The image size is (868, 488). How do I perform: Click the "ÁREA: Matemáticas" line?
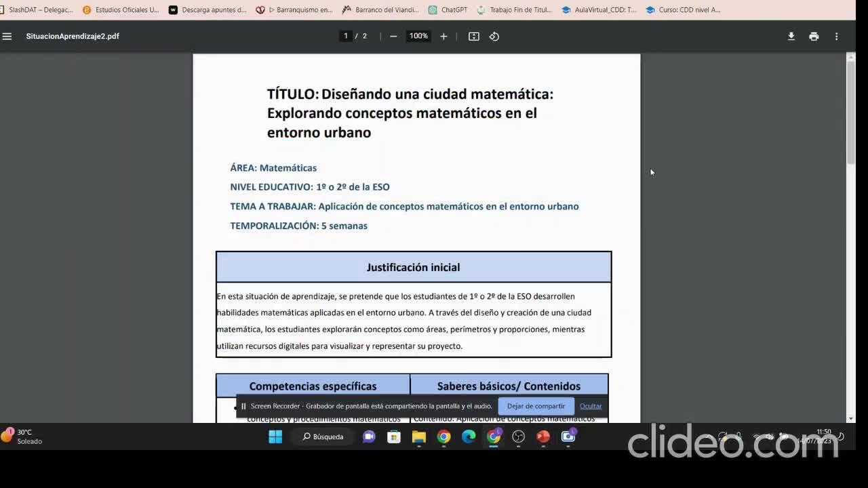273,167
